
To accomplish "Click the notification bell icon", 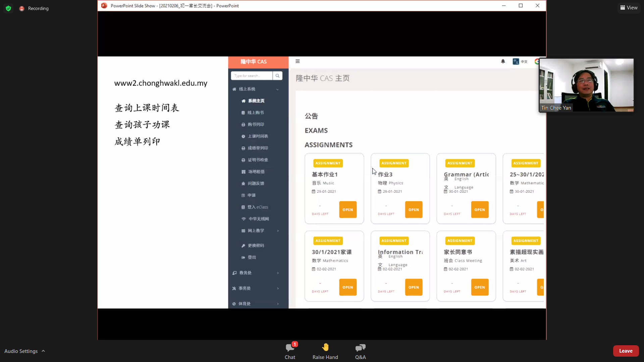I will (503, 61).
